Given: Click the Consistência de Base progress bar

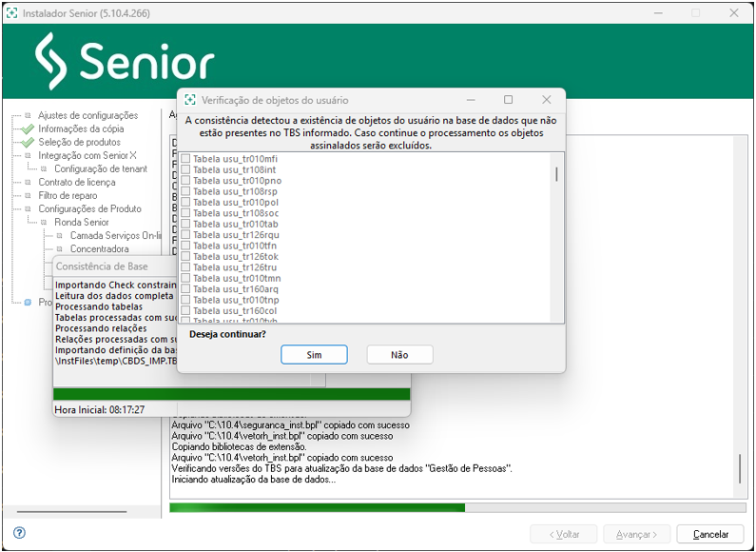Looking at the screenshot, I should point(231,394).
